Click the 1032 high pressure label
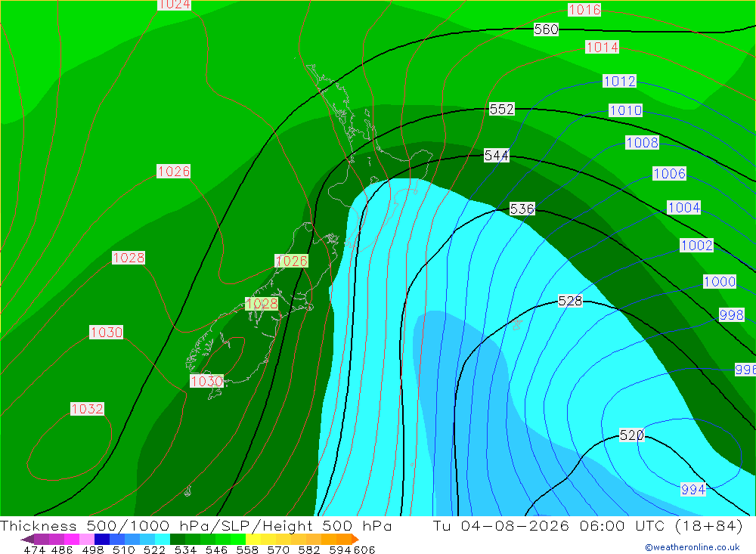The image size is (756, 554). pyautogui.click(x=87, y=409)
